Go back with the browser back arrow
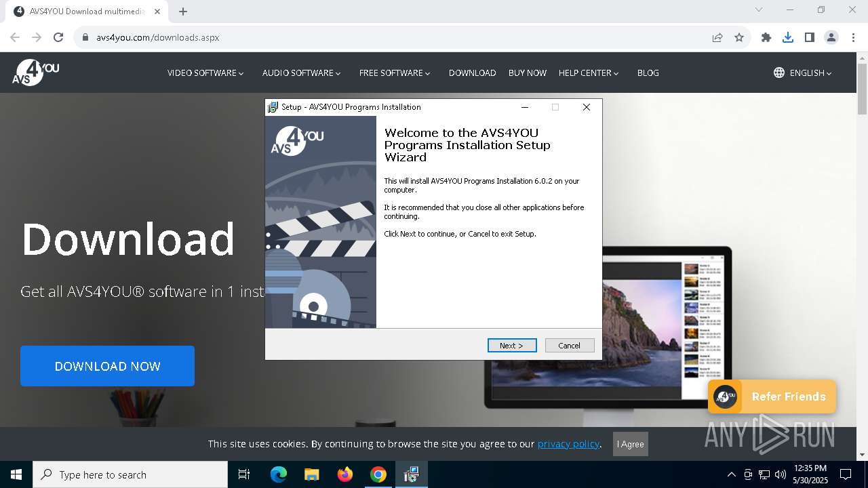Image resolution: width=868 pixels, height=488 pixels. click(x=15, y=37)
